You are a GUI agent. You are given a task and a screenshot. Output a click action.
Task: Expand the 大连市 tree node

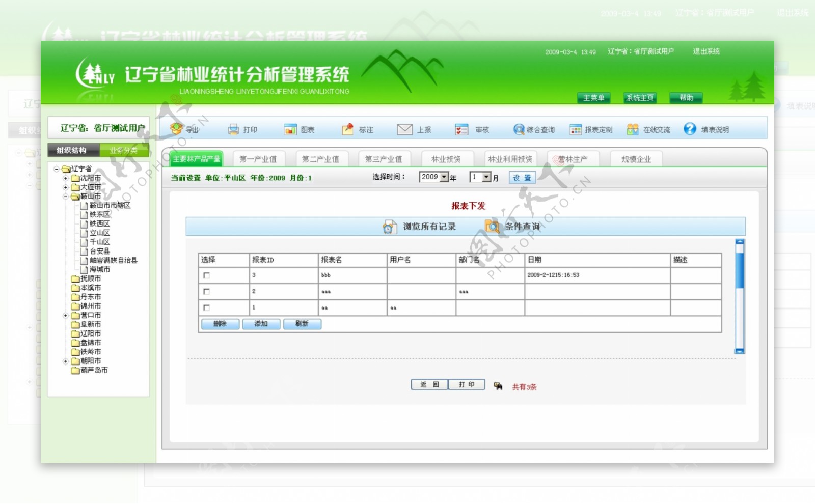click(x=66, y=187)
